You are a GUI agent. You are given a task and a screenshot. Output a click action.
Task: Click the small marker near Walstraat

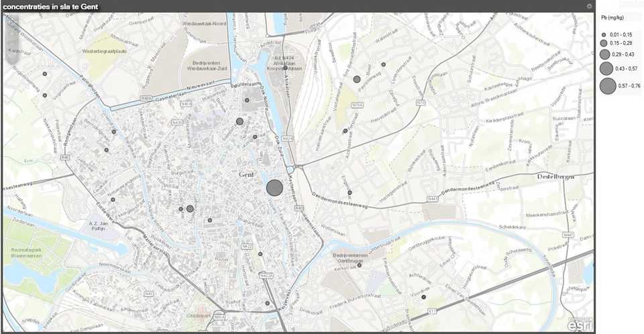384,64
